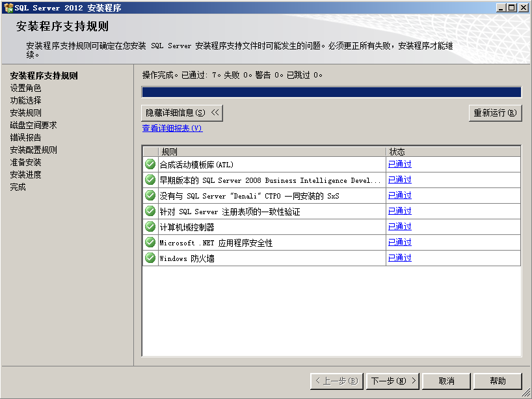Collapse details with 隐藏详细信息(S) button

[182, 113]
